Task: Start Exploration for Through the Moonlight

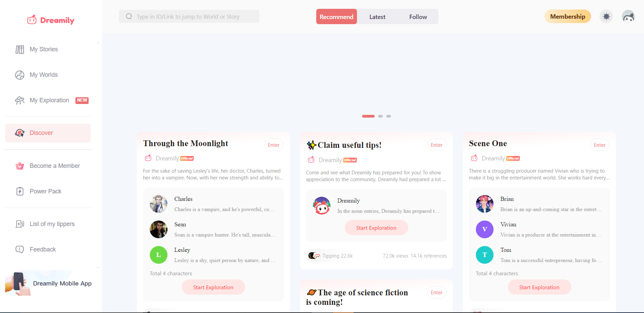Action: click(x=213, y=287)
